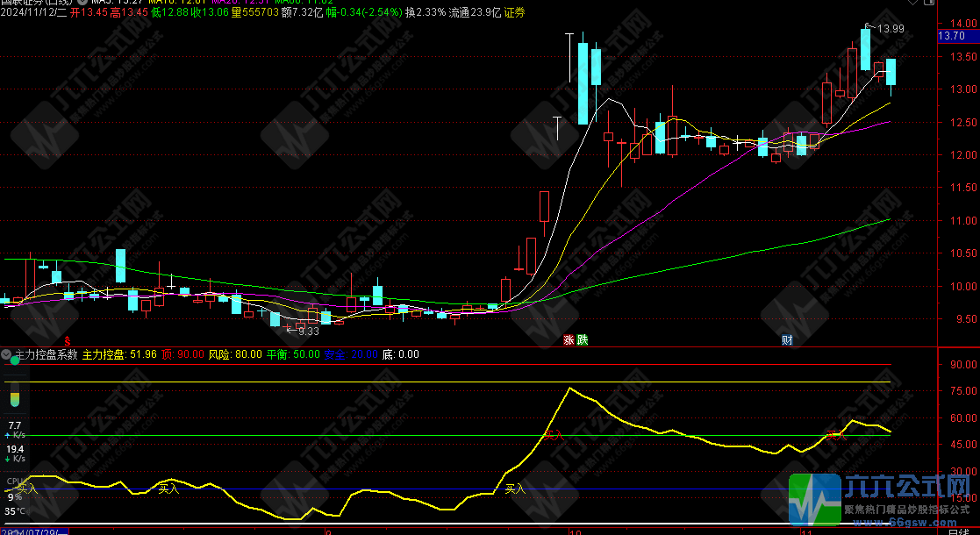
Task: Click the blue 财 marker icon
Action: coord(788,340)
